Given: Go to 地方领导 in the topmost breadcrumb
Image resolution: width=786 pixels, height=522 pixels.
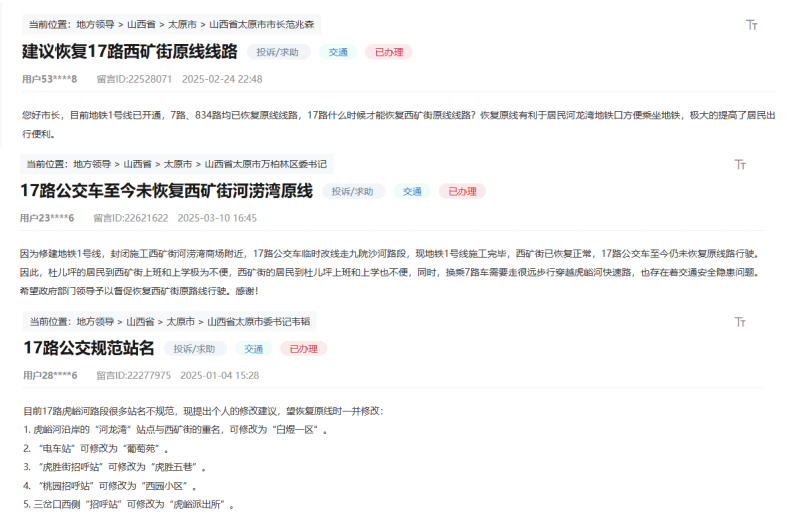Looking at the screenshot, I should pos(96,22).
